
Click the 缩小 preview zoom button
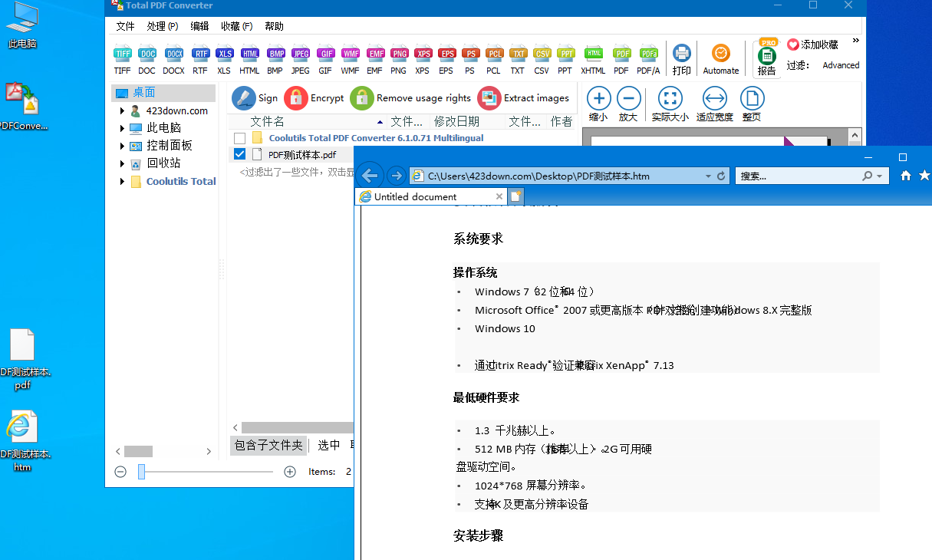[x=598, y=104]
